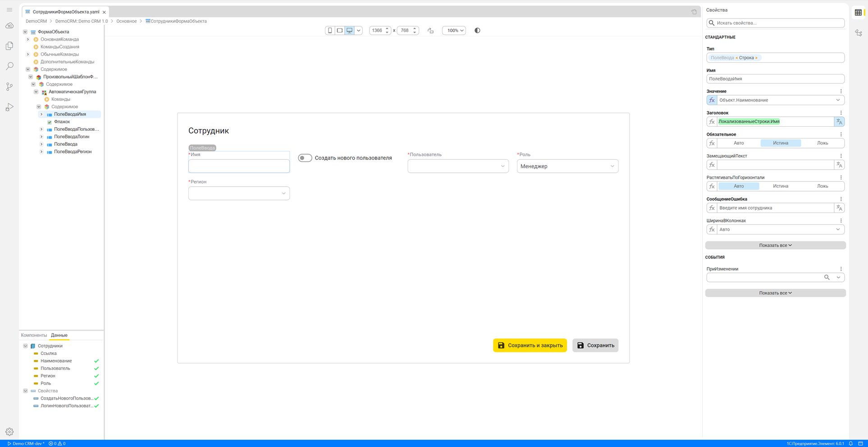Click the Сохранить и закрыть button
Screen dimensions: 868x447
[530, 346]
